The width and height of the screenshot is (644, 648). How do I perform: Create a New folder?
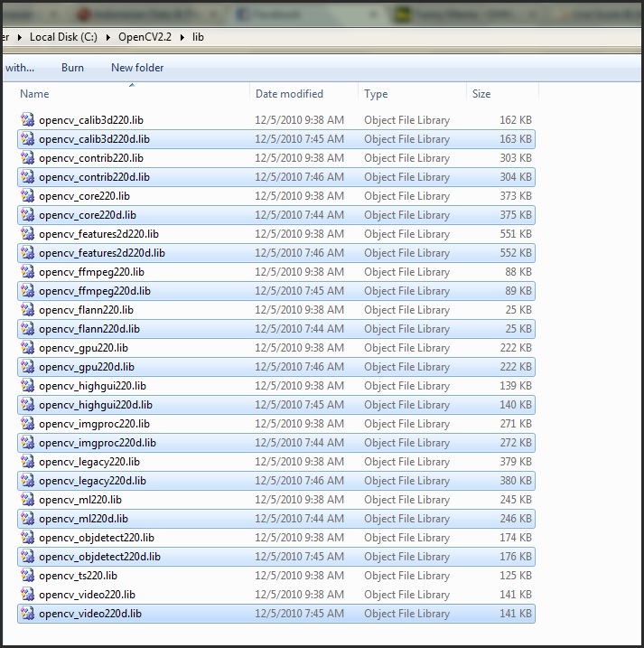click(x=137, y=68)
